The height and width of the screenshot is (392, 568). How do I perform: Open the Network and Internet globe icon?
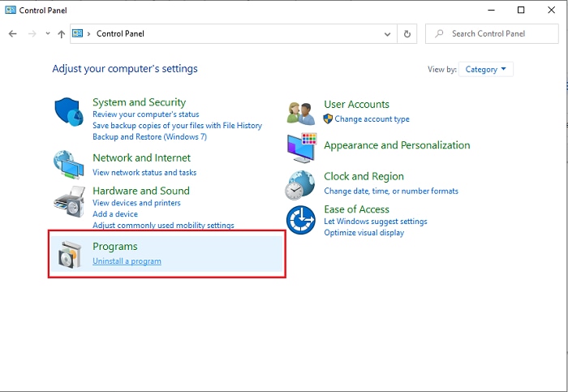[x=68, y=165]
